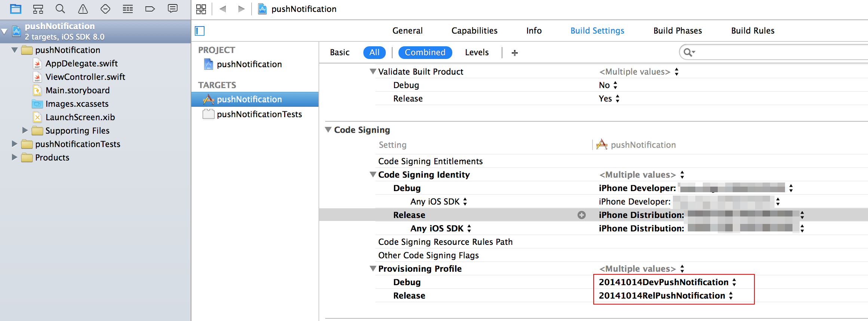Click the plus icon on the Release signing row
The image size is (868, 321).
[x=582, y=215]
